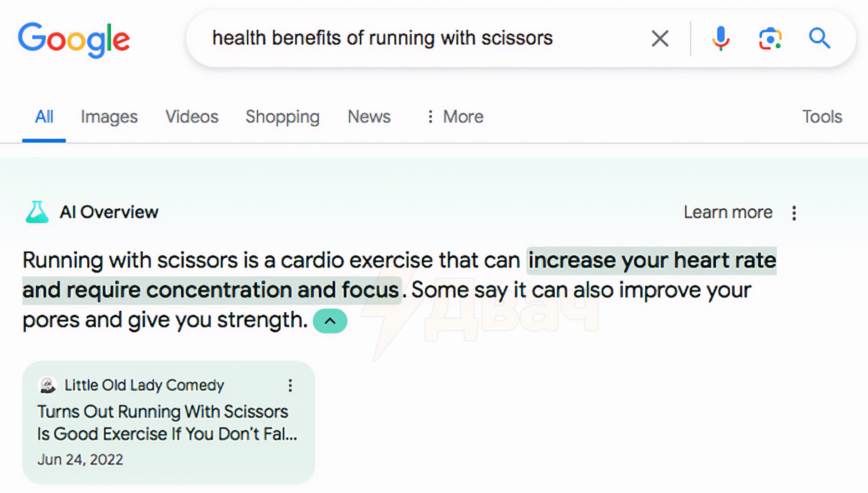868x493 pixels.
Task: Start voice search with microphone icon
Action: click(x=721, y=38)
